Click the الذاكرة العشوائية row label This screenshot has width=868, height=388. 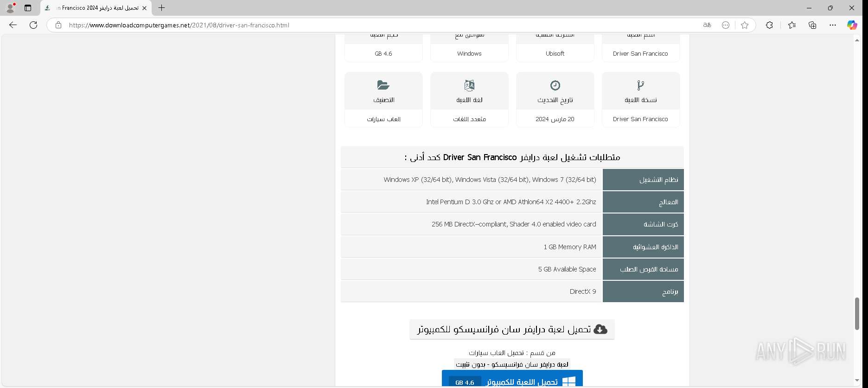(x=643, y=247)
